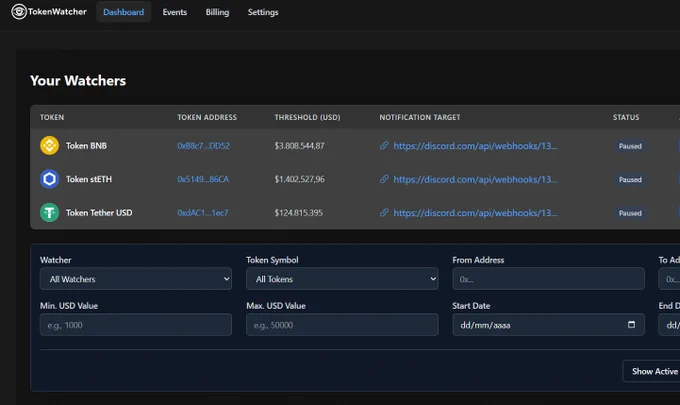Go to the Events tab
Image resolution: width=680 pixels, height=405 pixels.
pyautogui.click(x=175, y=12)
